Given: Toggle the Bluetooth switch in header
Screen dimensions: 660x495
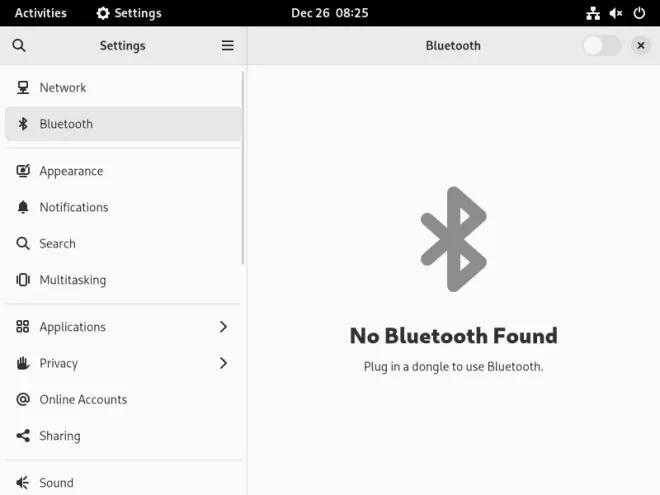Looking at the screenshot, I should pos(602,45).
